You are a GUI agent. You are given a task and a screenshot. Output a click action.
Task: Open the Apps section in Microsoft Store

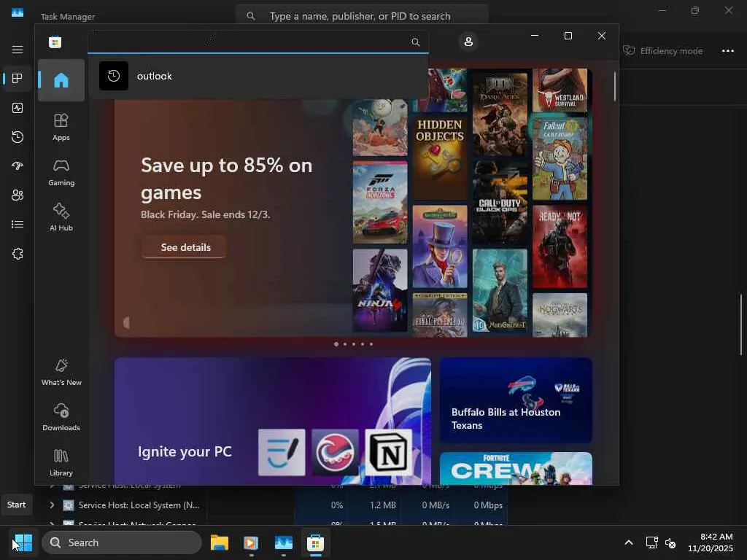pyautogui.click(x=61, y=127)
